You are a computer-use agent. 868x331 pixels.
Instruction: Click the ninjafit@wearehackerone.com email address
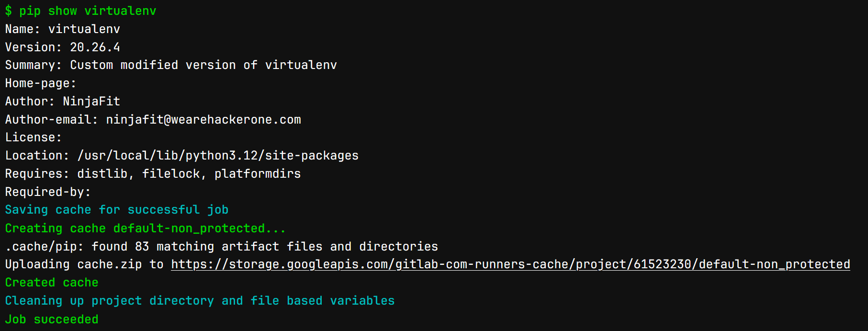click(x=203, y=120)
